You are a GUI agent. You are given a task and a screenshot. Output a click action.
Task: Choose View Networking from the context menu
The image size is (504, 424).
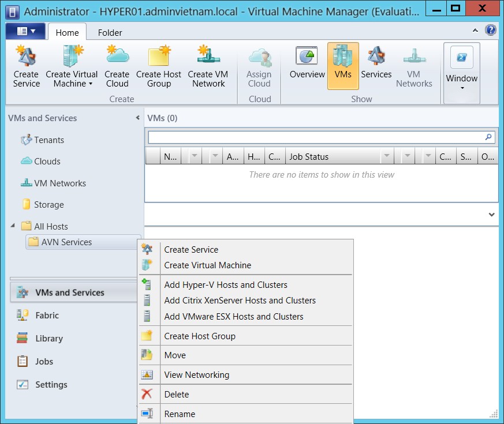click(246, 375)
